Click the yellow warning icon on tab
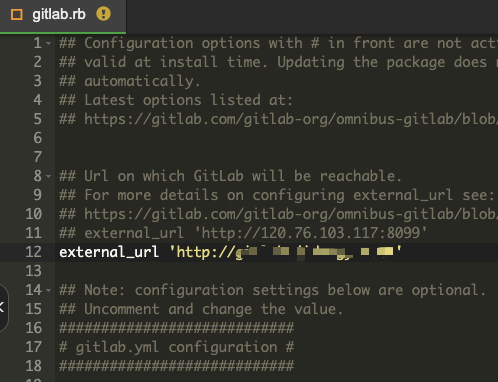 pyautogui.click(x=103, y=14)
